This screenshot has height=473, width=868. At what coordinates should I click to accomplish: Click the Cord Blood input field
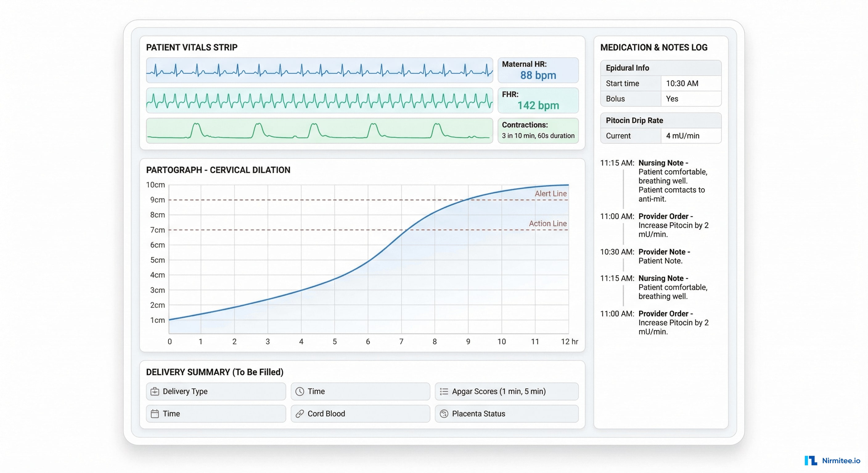[360, 413]
